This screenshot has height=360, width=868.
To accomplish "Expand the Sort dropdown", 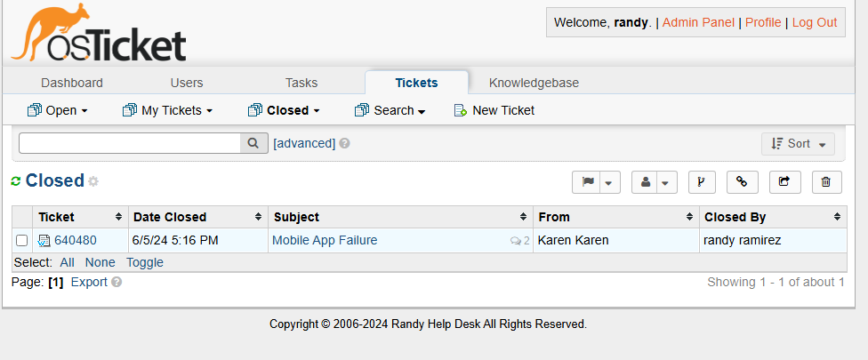I will [798, 144].
